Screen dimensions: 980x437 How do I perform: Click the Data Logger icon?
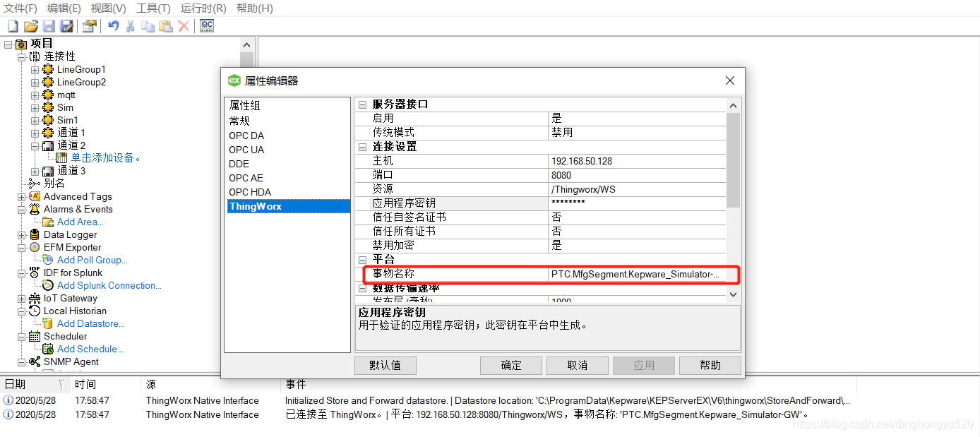[35, 234]
